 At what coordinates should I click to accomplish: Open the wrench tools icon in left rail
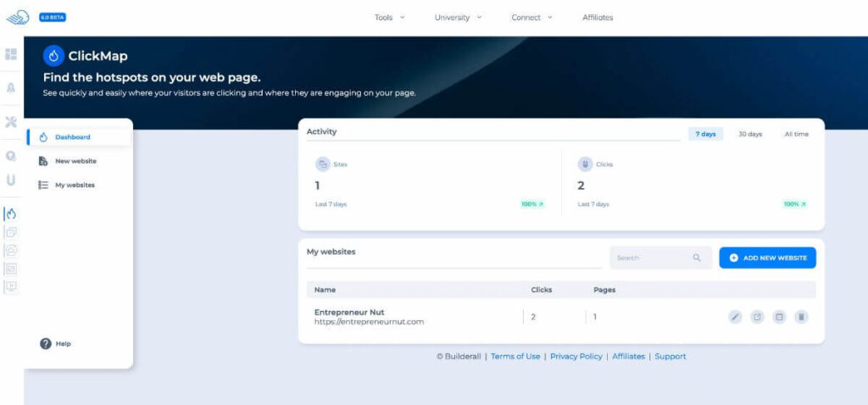[x=11, y=122]
